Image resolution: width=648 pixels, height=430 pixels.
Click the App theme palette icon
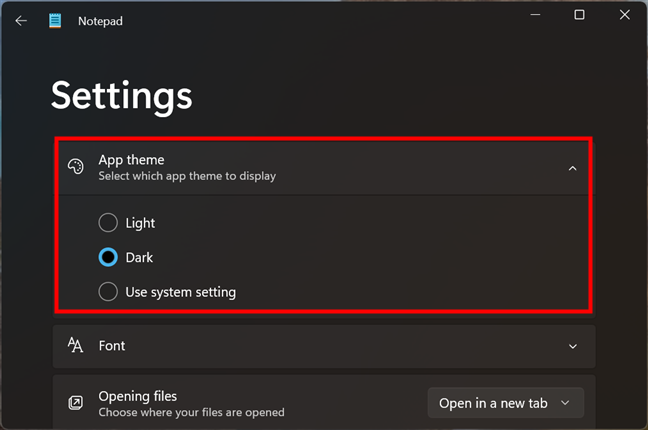coord(75,167)
